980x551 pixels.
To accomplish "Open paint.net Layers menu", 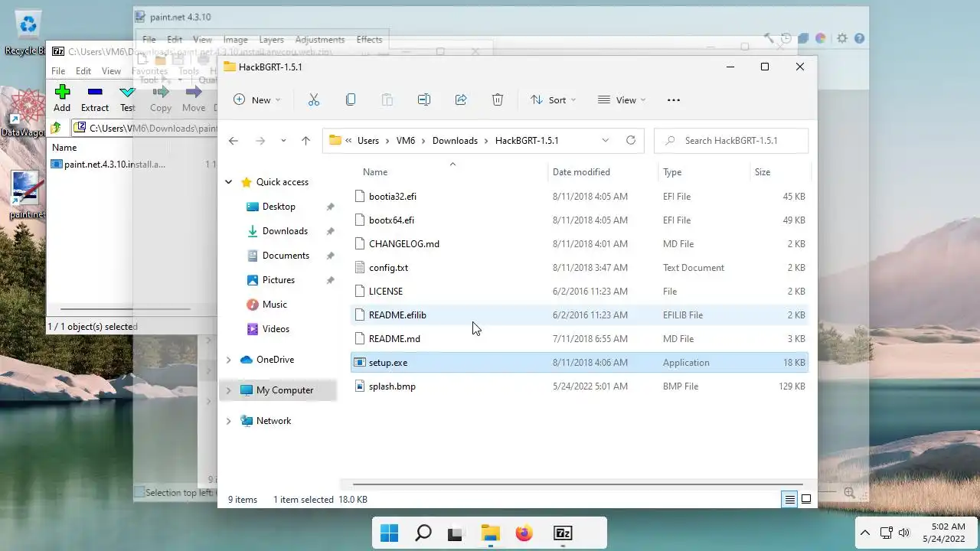I will pyautogui.click(x=271, y=40).
